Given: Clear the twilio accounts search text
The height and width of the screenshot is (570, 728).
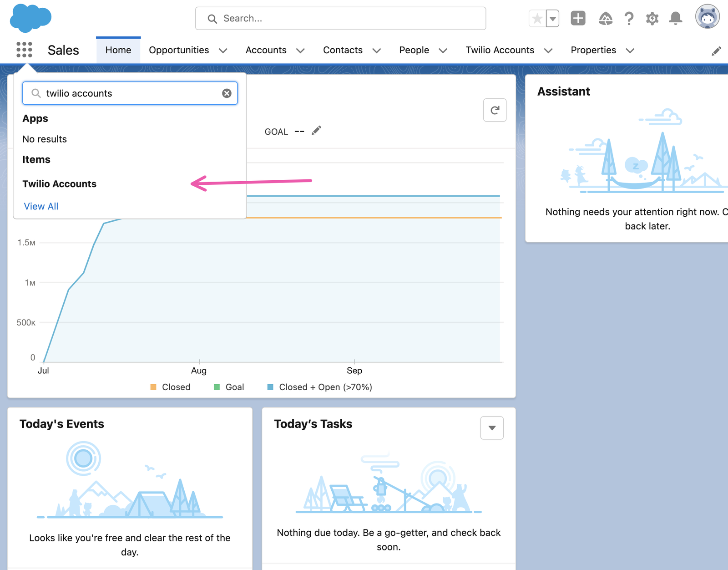Looking at the screenshot, I should pos(227,93).
